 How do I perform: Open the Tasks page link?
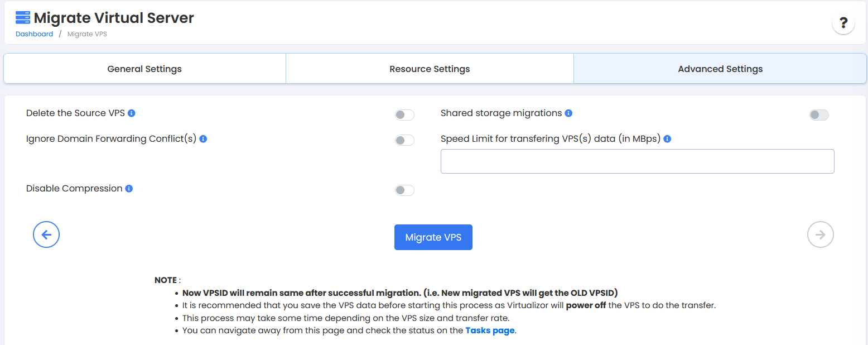490,330
